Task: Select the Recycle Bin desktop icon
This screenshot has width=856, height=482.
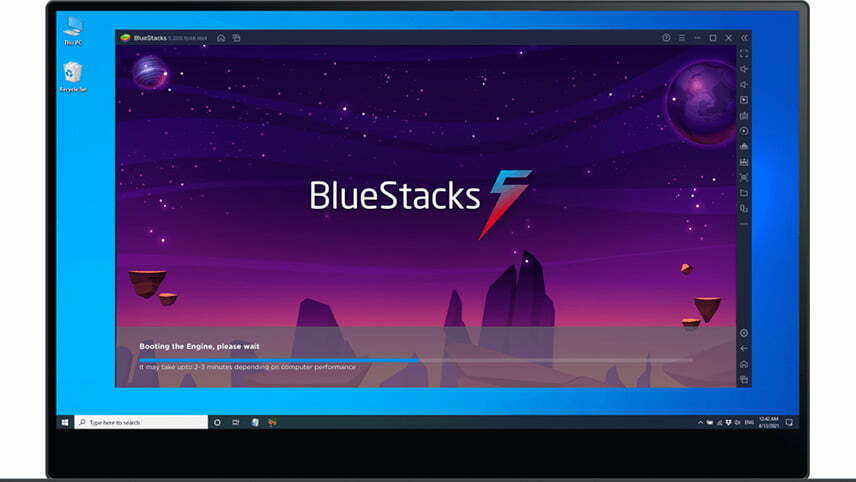Action: coord(73,77)
